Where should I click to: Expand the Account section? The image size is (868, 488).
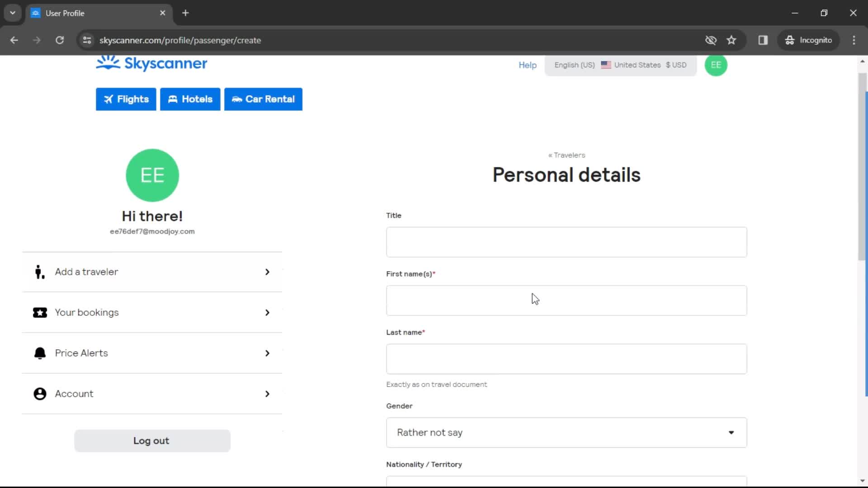click(152, 393)
